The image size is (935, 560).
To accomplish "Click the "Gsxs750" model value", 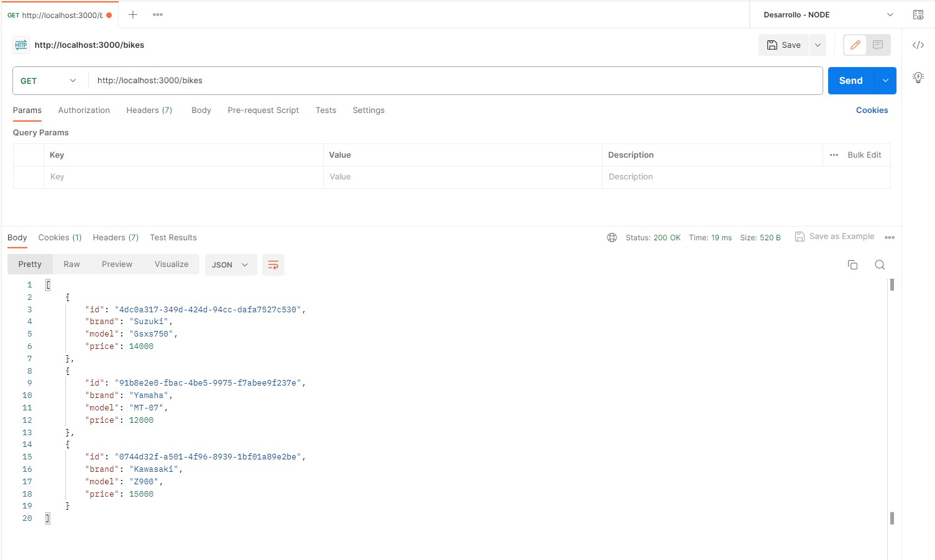I will click(x=152, y=334).
